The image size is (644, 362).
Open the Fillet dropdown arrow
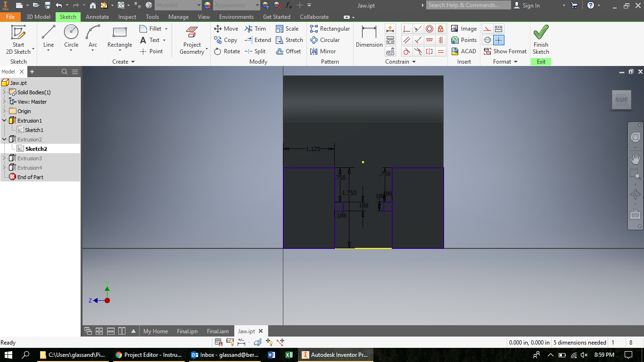[166, 29]
